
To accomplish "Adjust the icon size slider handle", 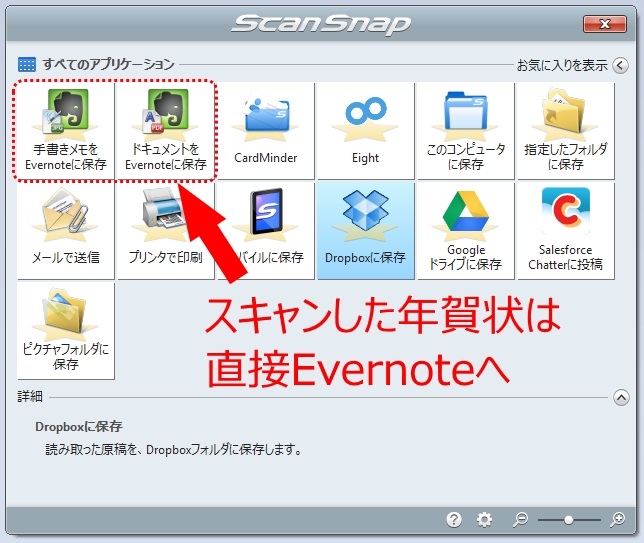I will (x=568, y=520).
